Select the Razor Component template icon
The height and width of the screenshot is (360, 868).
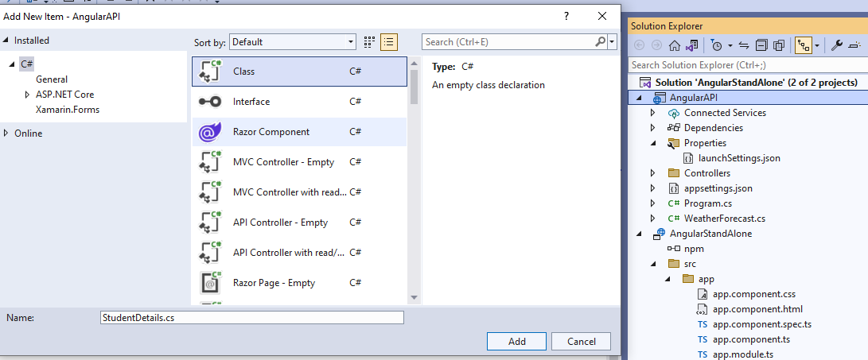[x=210, y=132]
